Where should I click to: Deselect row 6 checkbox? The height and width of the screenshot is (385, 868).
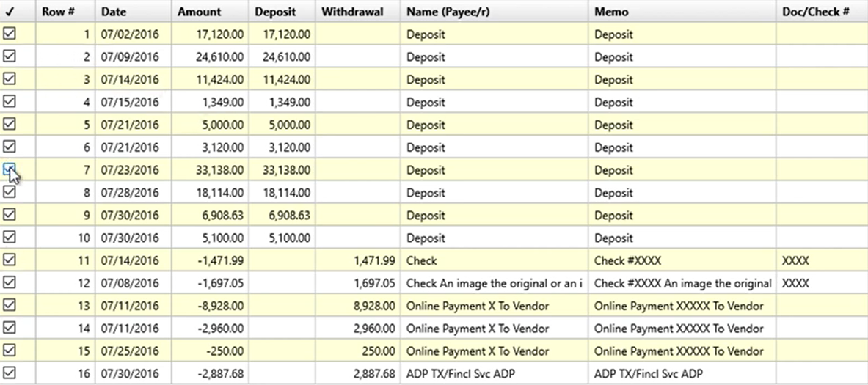click(10, 147)
